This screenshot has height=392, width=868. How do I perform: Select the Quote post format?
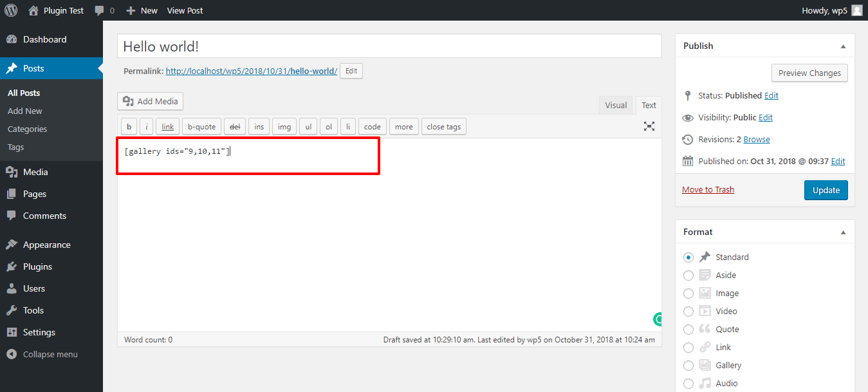tap(688, 329)
